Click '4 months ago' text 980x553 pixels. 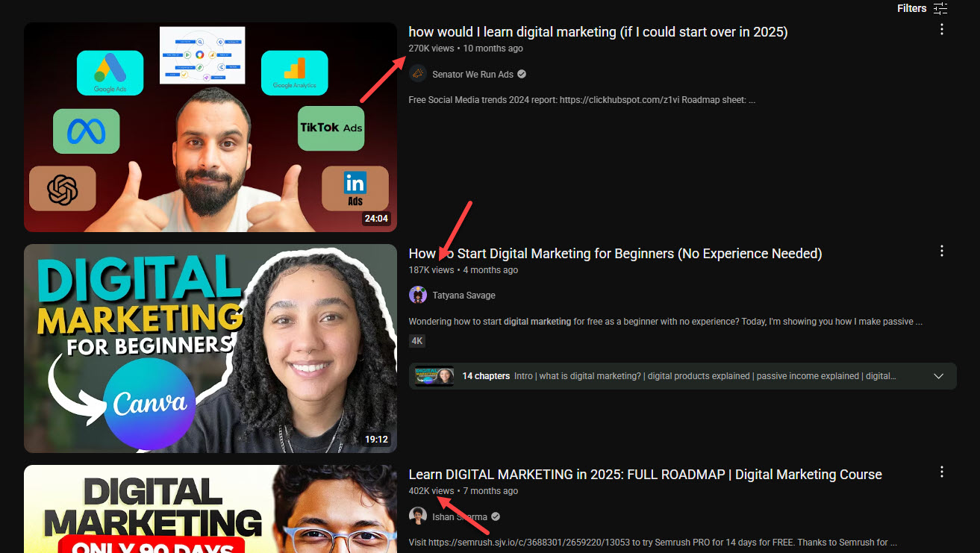[490, 270]
